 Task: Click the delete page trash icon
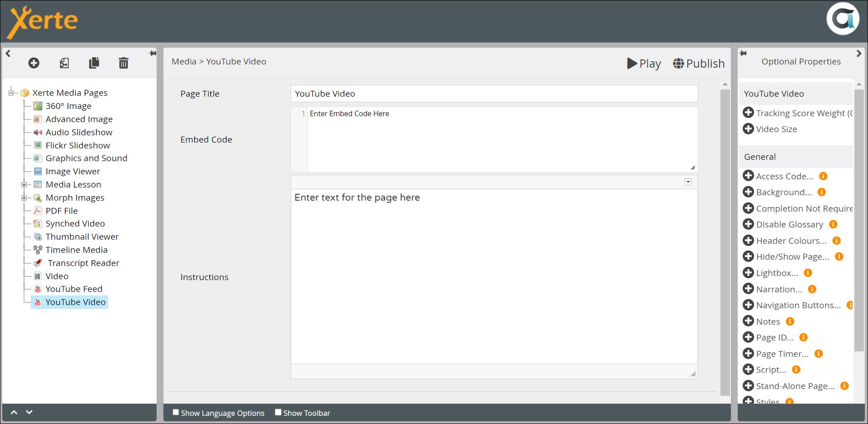pyautogui.click(x=123, y=63)
